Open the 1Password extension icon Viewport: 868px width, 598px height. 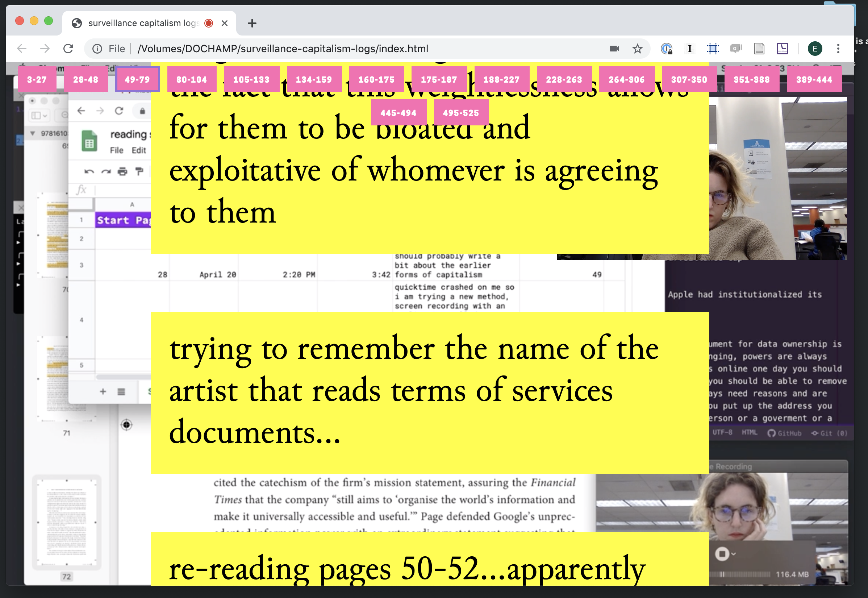667,49
